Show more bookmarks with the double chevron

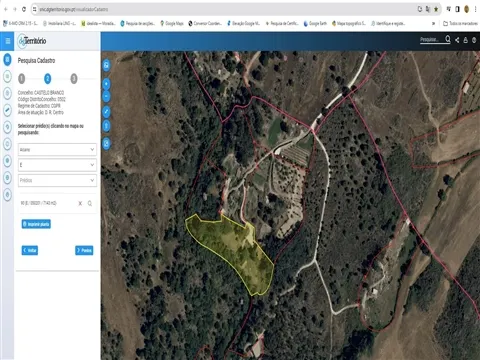pos(433,23)
